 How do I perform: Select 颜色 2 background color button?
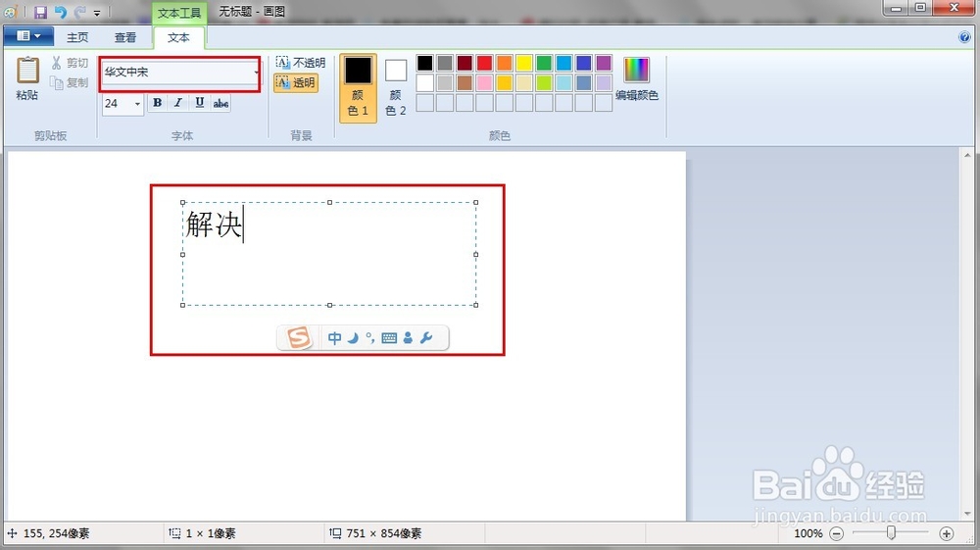396,87
